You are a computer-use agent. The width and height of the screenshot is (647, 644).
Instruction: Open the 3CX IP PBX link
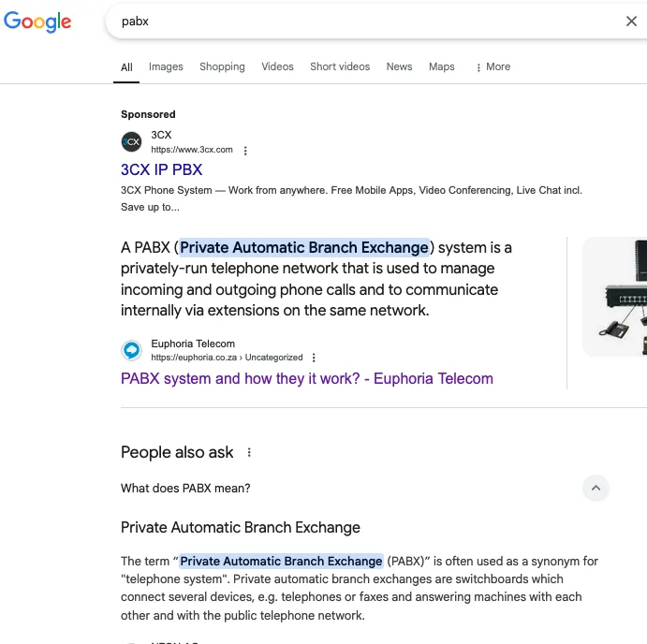161,170
